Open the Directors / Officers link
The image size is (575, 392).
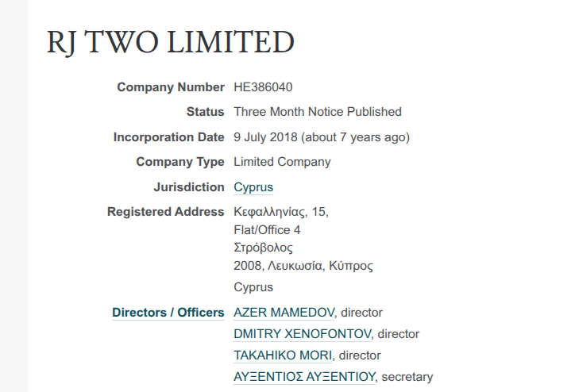click(x=168, y=313)
